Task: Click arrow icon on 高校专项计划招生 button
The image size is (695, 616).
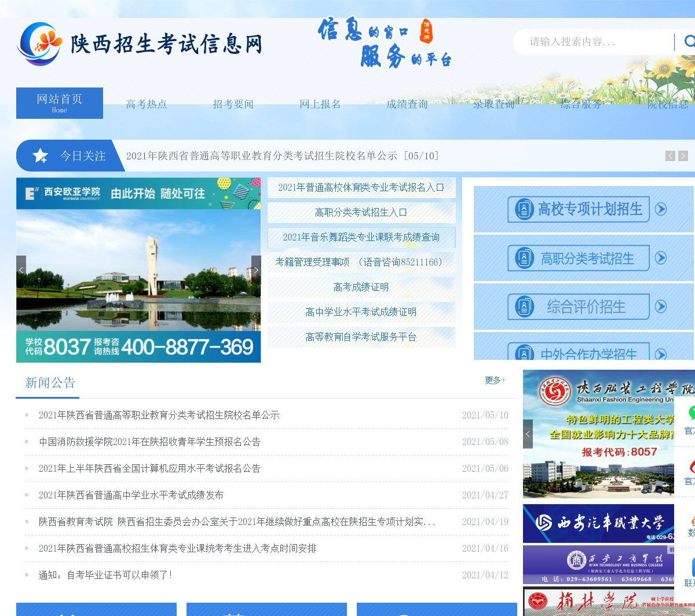Action: tap(661, 209)
